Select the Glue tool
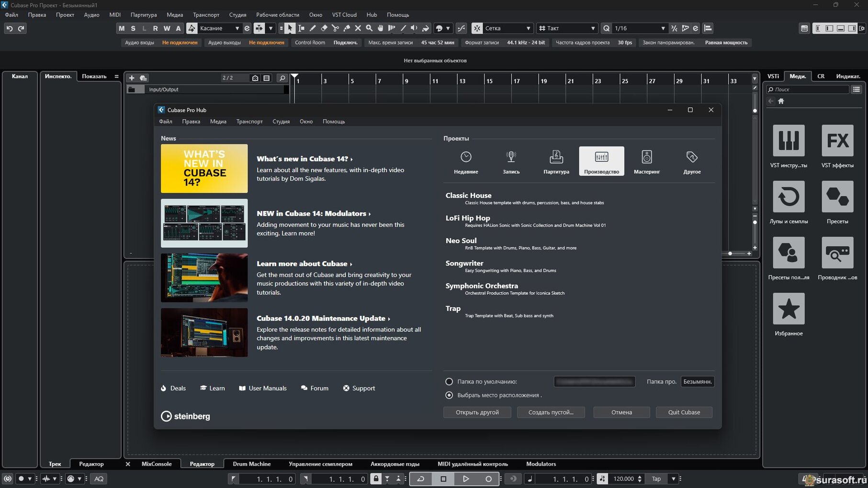 click(347, 28)
